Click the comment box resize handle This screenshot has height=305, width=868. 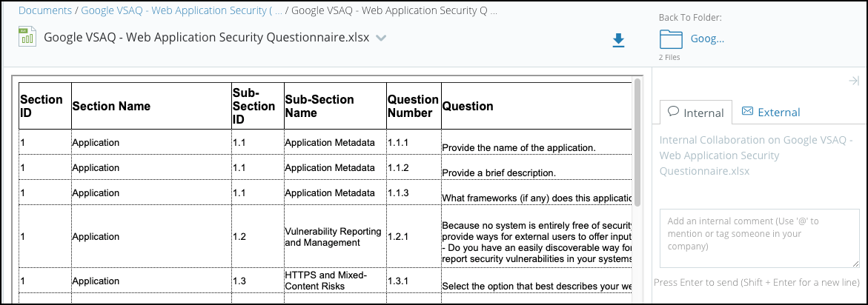pos(855,263)
